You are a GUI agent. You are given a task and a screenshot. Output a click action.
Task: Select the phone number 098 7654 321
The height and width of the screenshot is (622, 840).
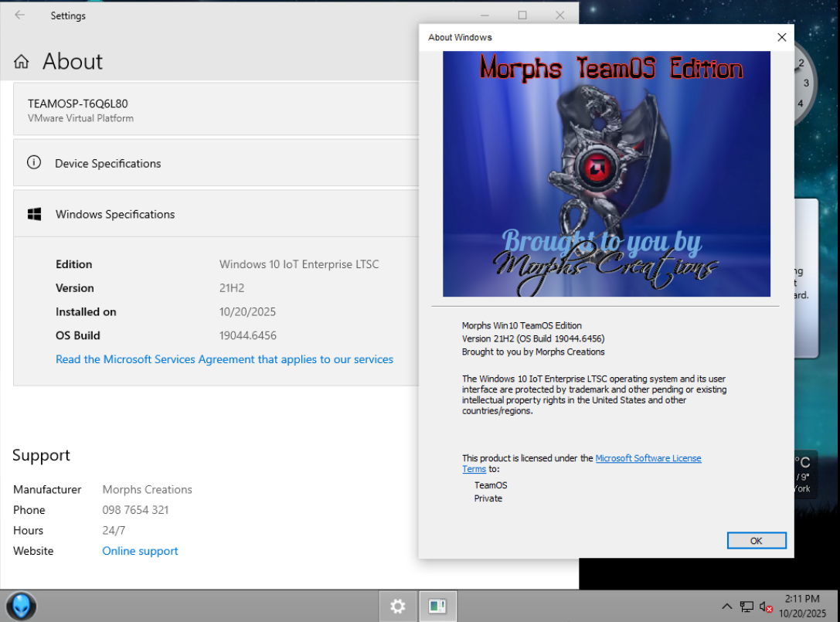tap(135, 509)
